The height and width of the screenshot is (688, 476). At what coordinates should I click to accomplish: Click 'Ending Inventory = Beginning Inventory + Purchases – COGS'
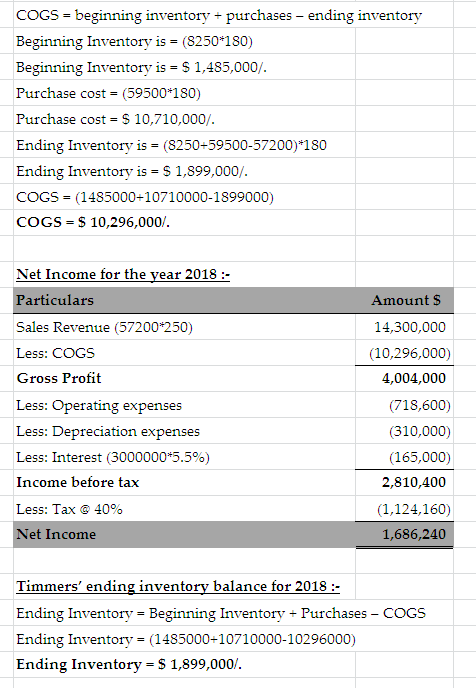(x=221, y=613)
